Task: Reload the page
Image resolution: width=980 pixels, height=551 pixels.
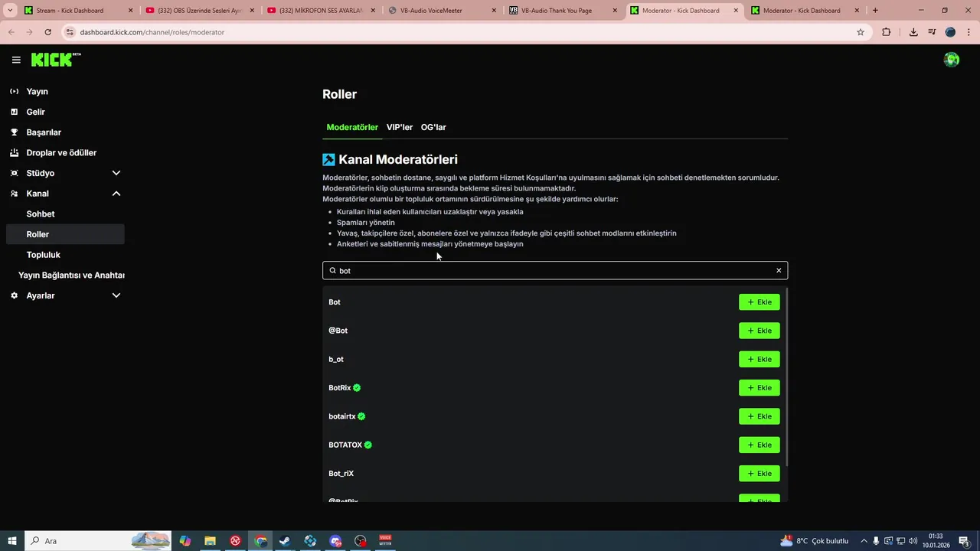Action: point(47,32)
